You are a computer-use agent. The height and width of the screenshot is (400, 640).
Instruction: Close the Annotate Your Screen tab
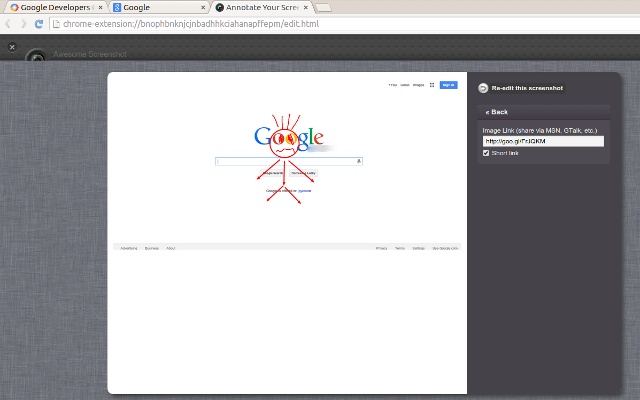point(305,7)
